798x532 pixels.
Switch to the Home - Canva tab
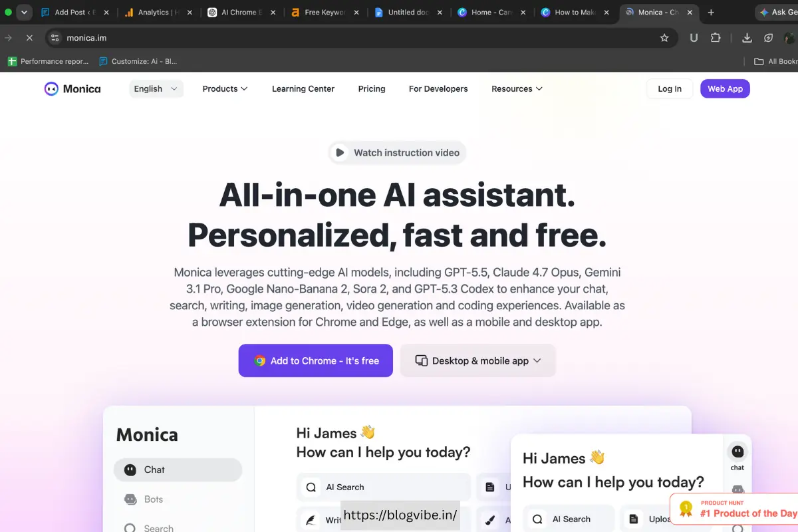[491, 12]
